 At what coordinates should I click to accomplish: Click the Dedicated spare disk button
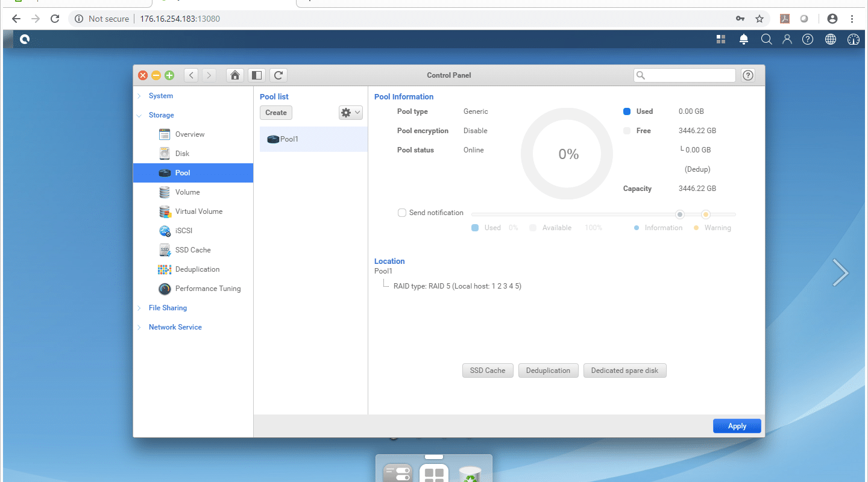624,371
